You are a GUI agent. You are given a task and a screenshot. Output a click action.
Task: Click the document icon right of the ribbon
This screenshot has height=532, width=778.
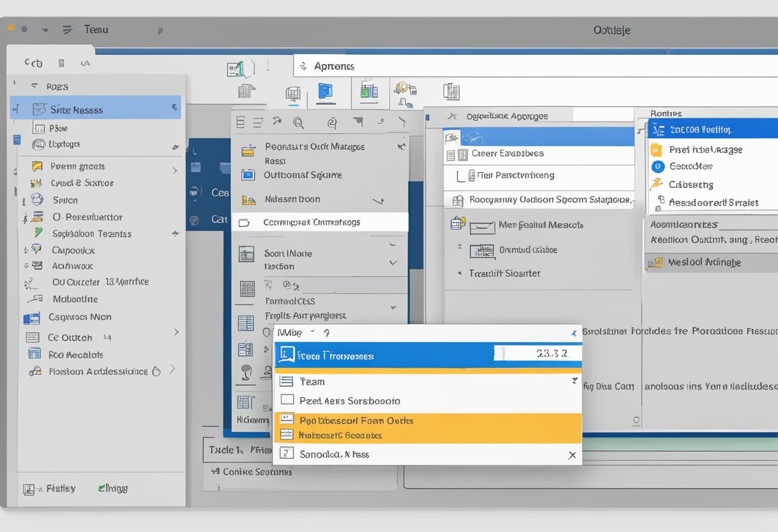click(451, 91)
